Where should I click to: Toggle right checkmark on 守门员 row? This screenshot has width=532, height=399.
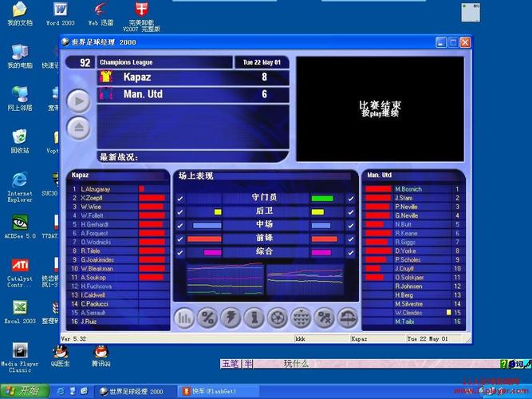350,199
